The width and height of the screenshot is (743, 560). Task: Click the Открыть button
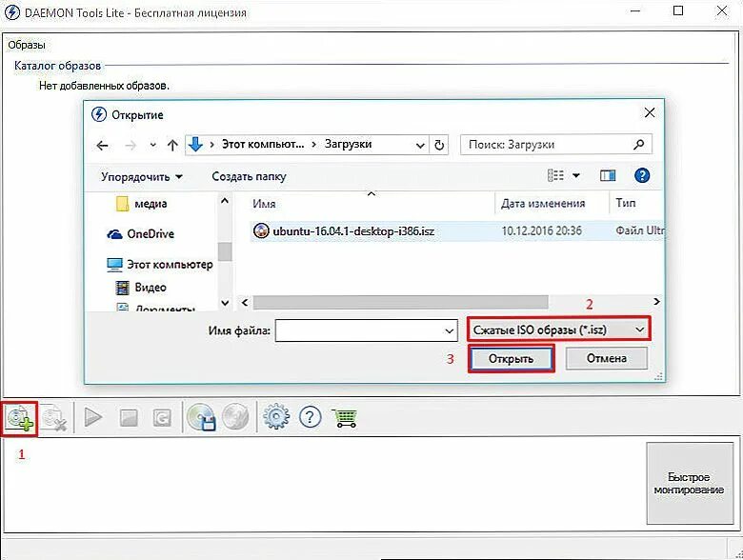click(511, 359)
